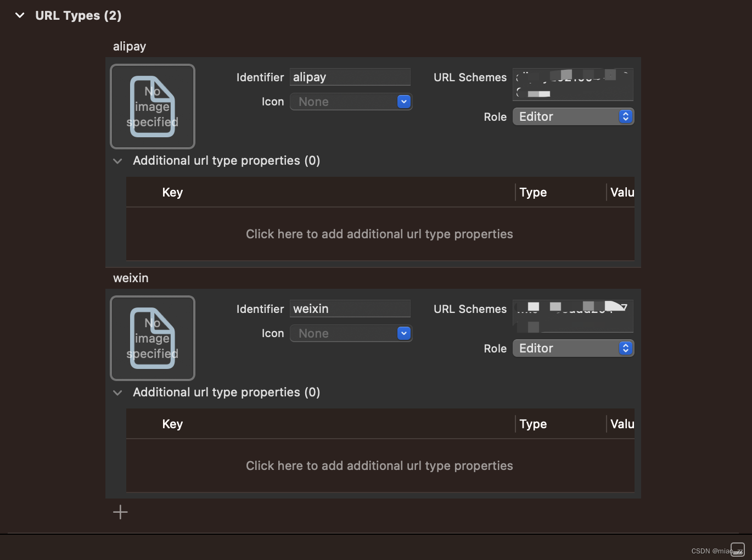
Task: Click alipay 'Click here to add additional url type properties'
Action: pyautogui.click(x=379, y=234)
